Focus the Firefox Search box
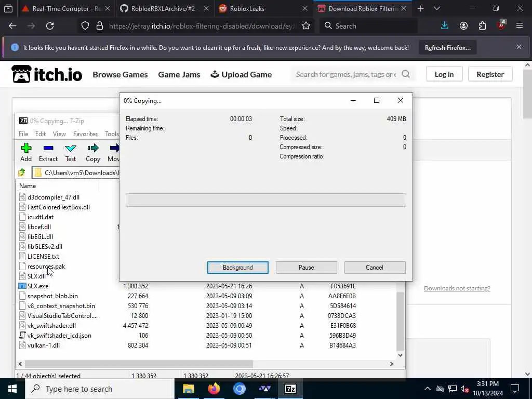Screen dimensions: 532x399 pos(368,26)
